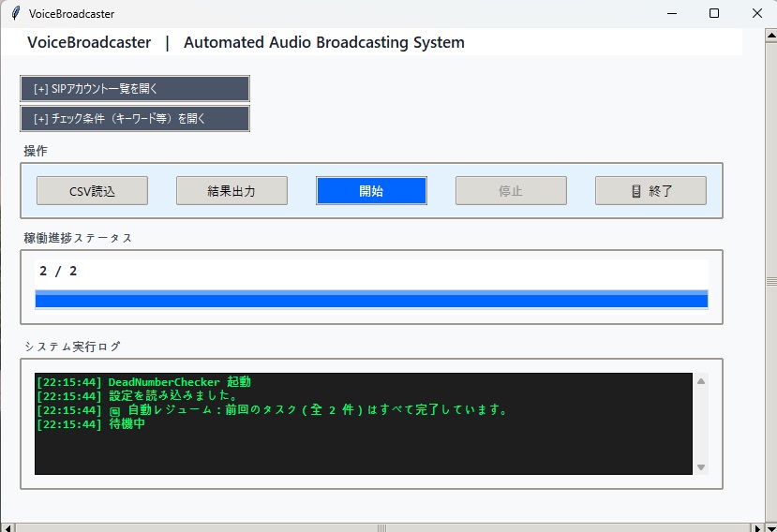Minimize the VoiceBroadcaster window
The width and height of the screenshot is (777, 532).
pyautogui.click(x=672, y=13)
